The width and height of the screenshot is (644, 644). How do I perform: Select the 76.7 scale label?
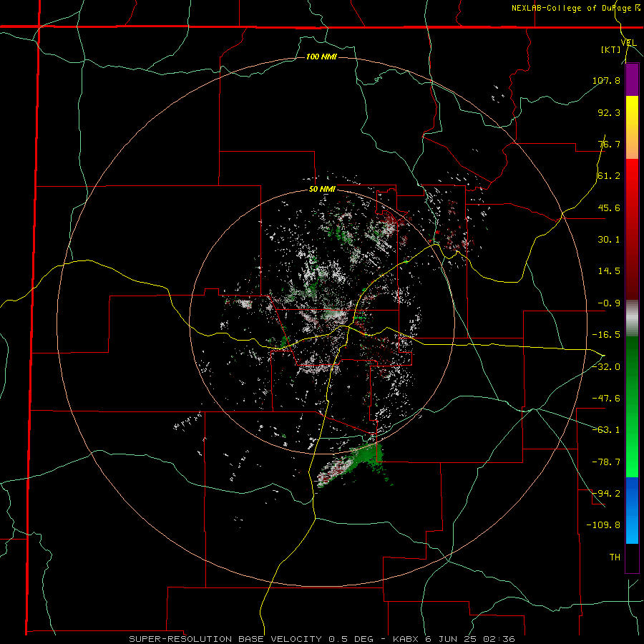point(609,144)
